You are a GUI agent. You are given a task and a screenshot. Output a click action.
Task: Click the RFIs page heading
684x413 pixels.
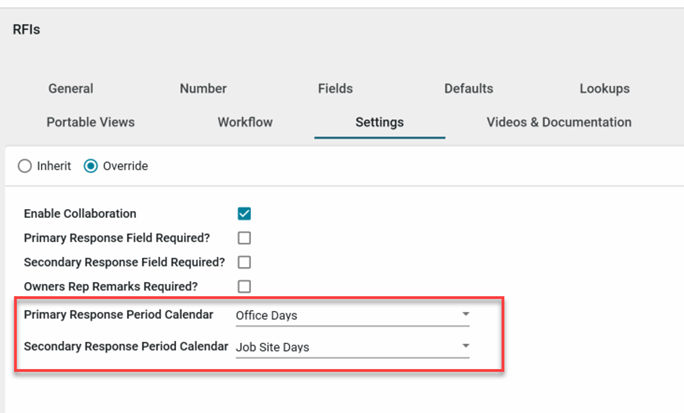tap(26, 30)
